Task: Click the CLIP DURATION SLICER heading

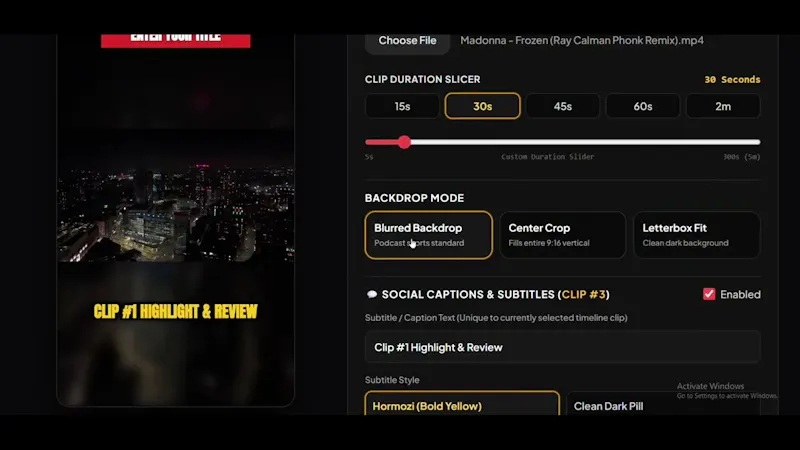Action: (x=422, y=79)
